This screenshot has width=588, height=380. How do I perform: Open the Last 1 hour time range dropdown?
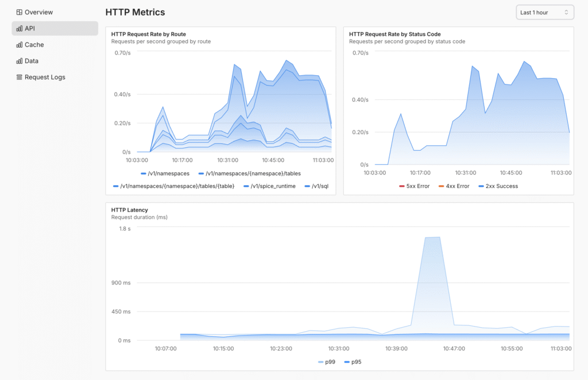pyautogui.click(x=544, y=12)
